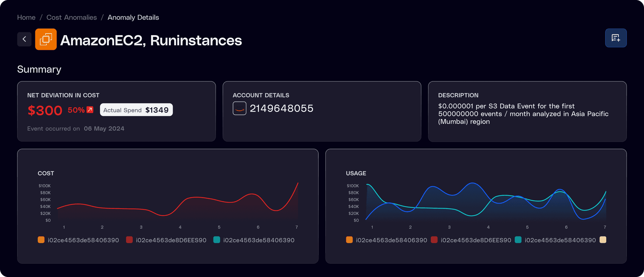Image resolution: width=644 pixels, height=277 pixels.
Task: Click the COST chart title
Action: [46, 173]
